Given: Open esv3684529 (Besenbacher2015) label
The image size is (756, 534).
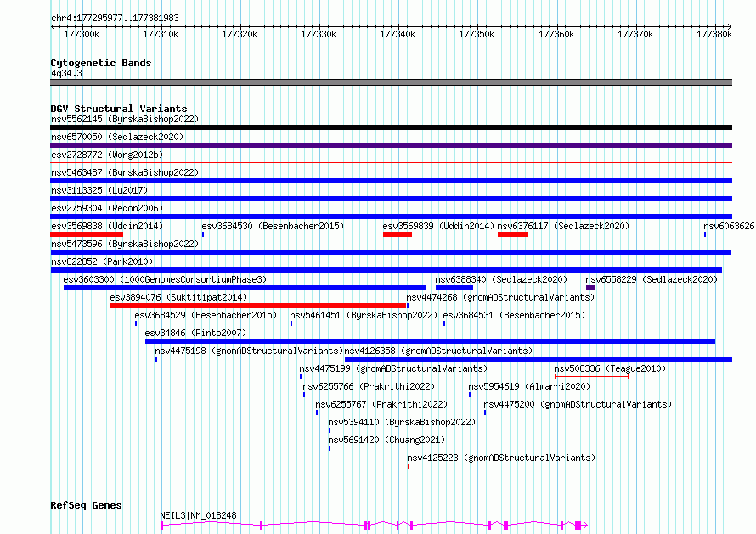Looking at the screenshot, I should (206, 315).
